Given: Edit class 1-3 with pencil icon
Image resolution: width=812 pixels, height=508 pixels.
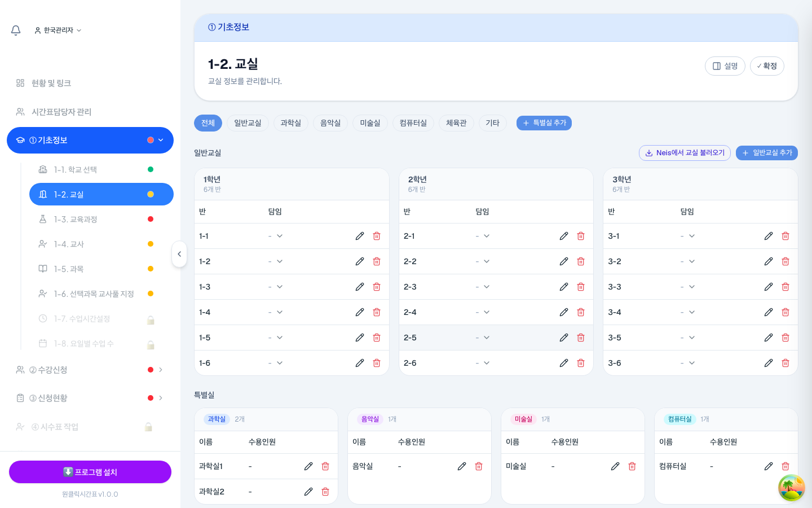Looking at the screenshot, I should click(360, 287).
